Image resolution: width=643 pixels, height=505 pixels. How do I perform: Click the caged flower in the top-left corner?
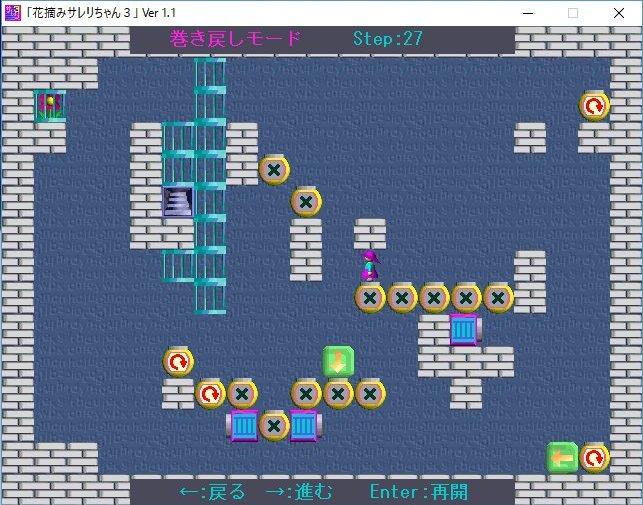point(49,105)
